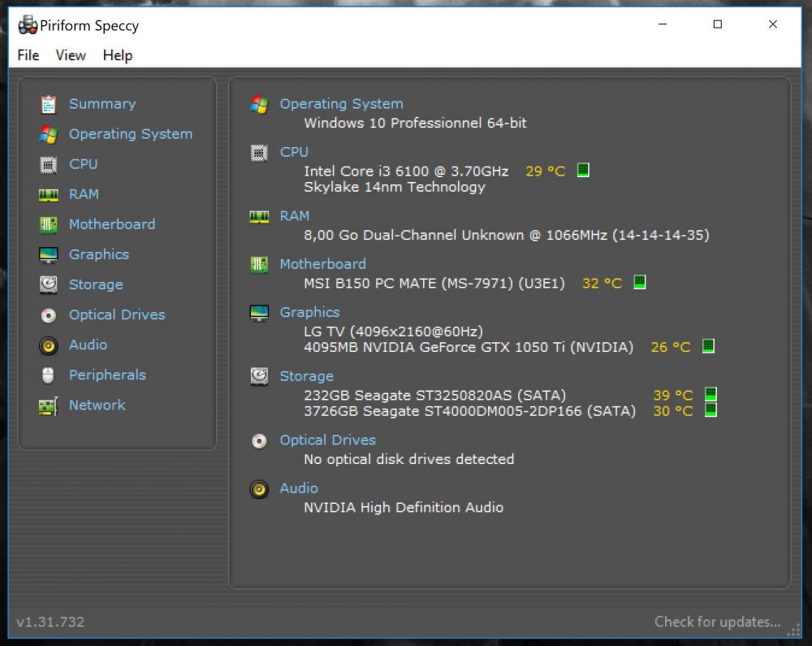Open the Network card icon in sidebar
This screenshot has height=646, width=812.
click(x=49, y=405)
